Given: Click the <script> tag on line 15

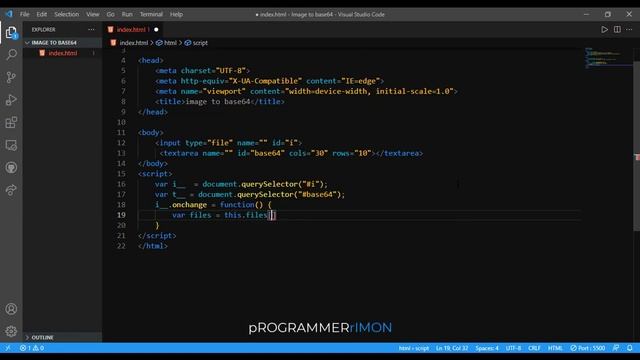Looking at the screenshot, I should [x=155, y=174].
